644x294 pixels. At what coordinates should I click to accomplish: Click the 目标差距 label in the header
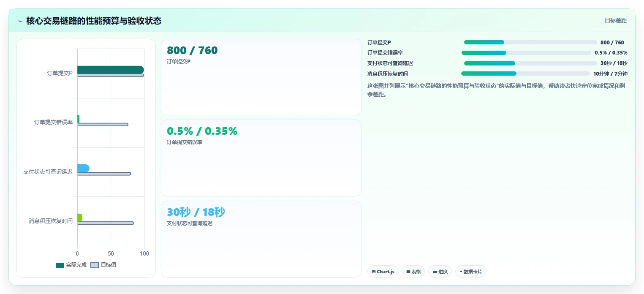tap(616, 20)
